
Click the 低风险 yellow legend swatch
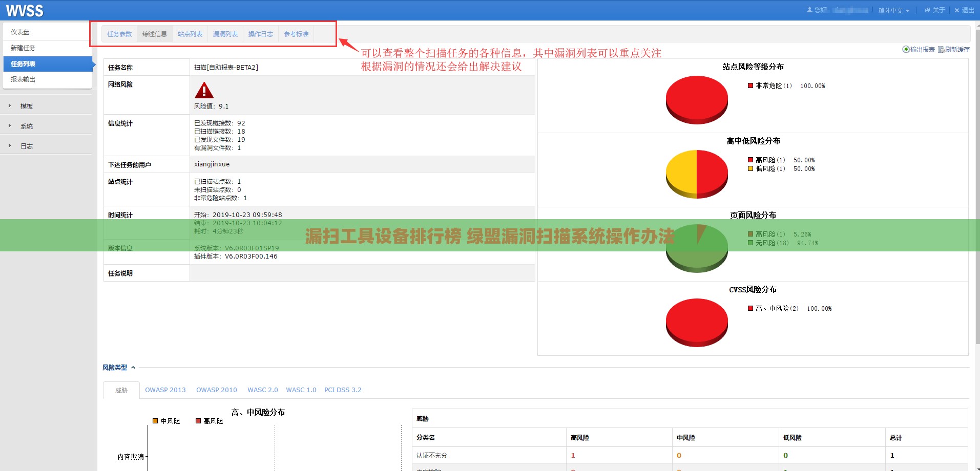click(x=750, y=168)
